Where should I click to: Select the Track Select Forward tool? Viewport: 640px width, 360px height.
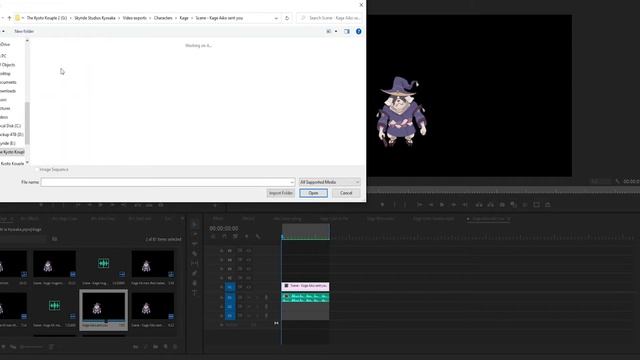tap(195, 234)
